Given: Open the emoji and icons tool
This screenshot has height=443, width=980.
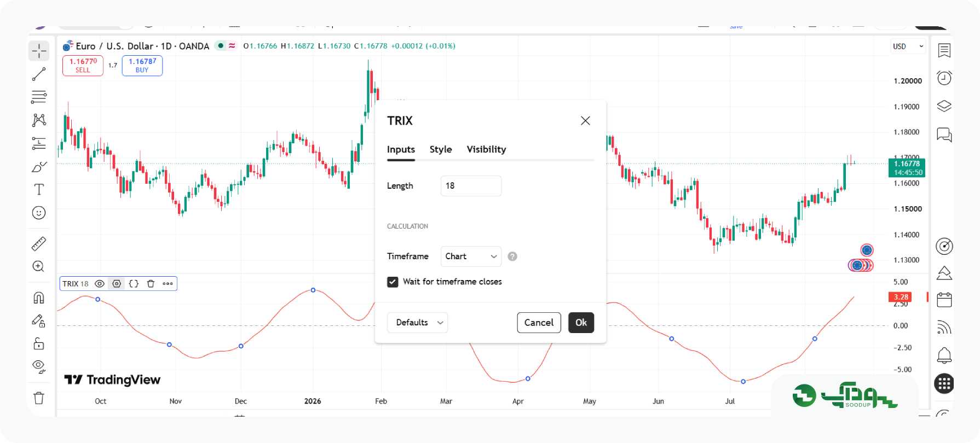Looking at the screenshot, I should tap(39, 213).
